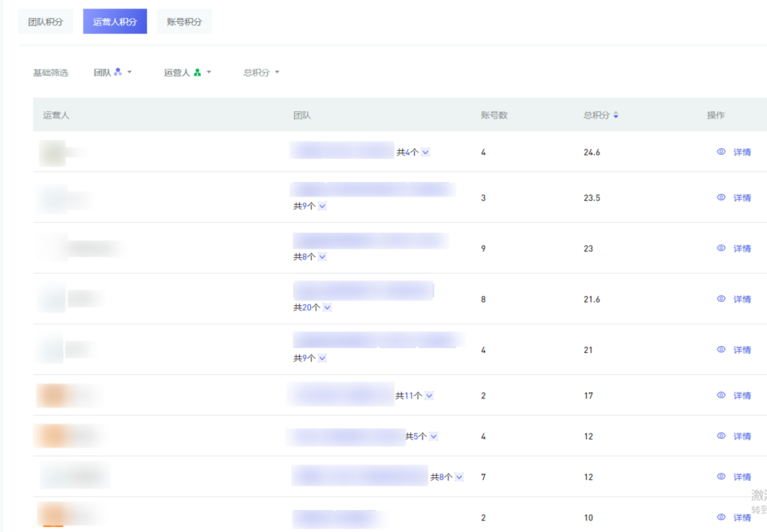Expand the 共4个 team list
The width and height of the screenshot is (767, 532).
[x=425, y=152]
